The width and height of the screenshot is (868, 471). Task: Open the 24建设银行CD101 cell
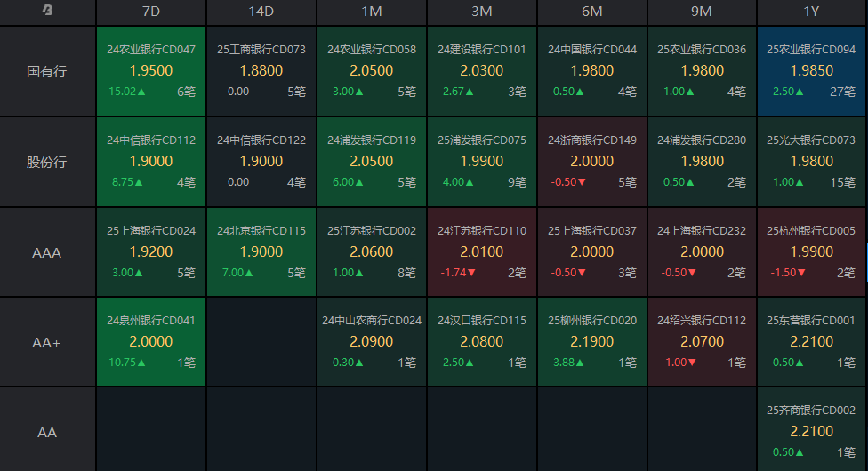[482, 71]
